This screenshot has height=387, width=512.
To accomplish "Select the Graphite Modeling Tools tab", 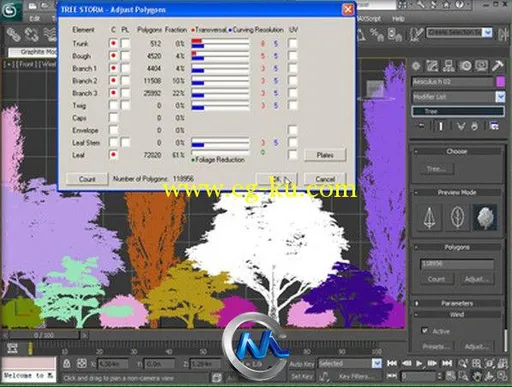I will [x=33, y=52].
